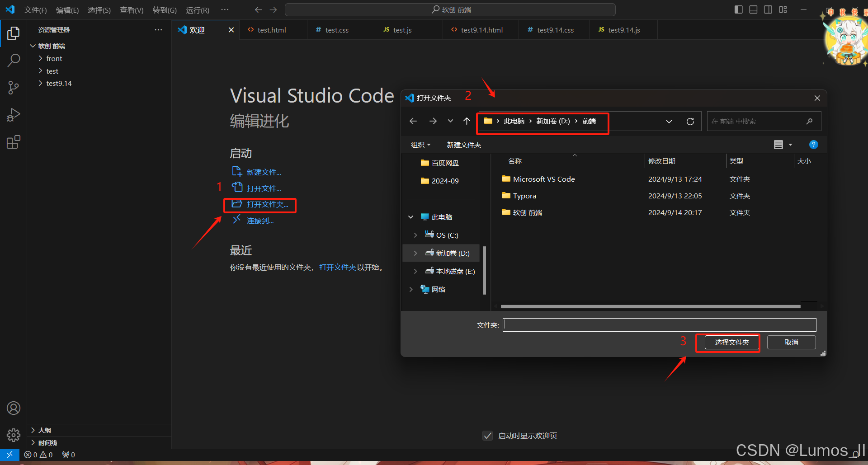This screenshot has height=465, width=868.
Task: Open Explorer panel more actions ellipsis
Action: (158, 30)
